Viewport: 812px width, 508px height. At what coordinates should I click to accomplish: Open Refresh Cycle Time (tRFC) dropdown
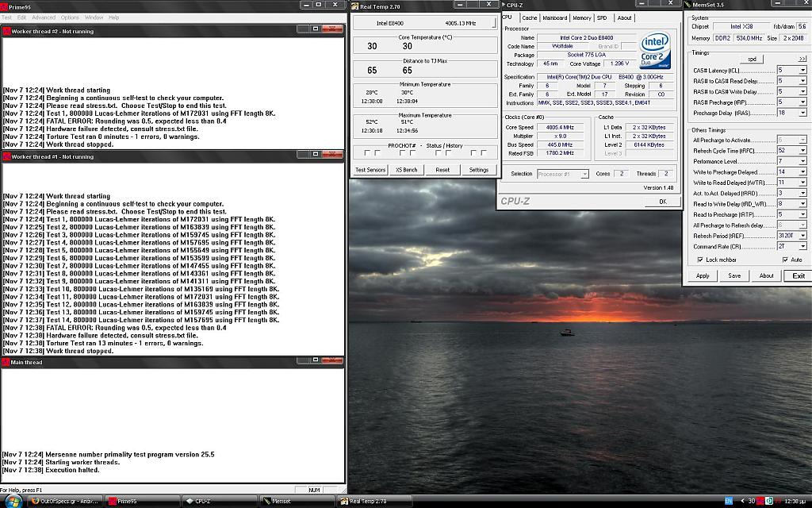click(x=802, y=150)
